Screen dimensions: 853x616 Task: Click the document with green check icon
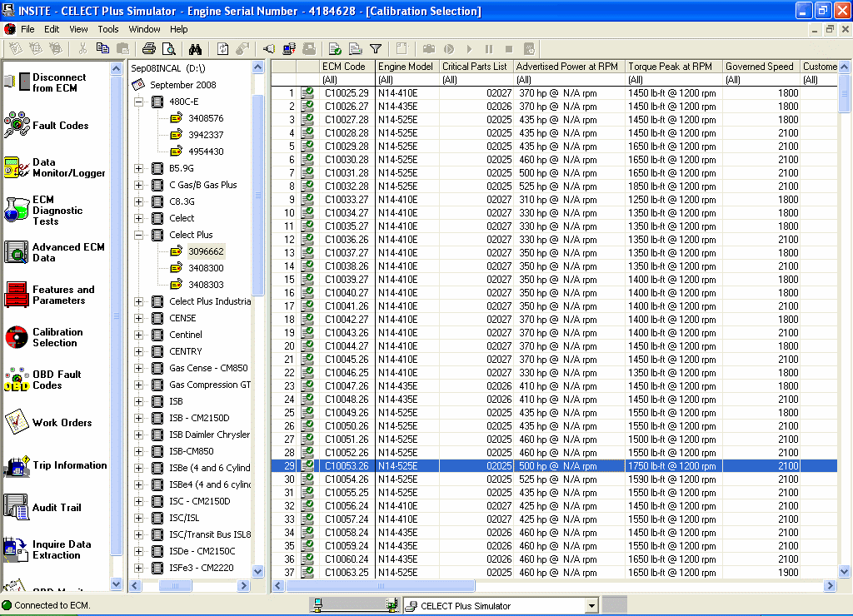click(335, 49)
